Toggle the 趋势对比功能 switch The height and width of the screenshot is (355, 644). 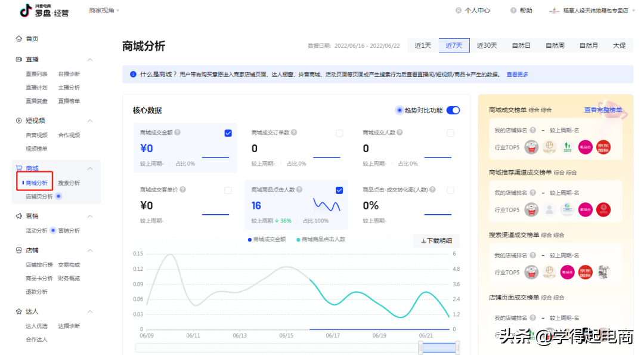click(453, 110)
